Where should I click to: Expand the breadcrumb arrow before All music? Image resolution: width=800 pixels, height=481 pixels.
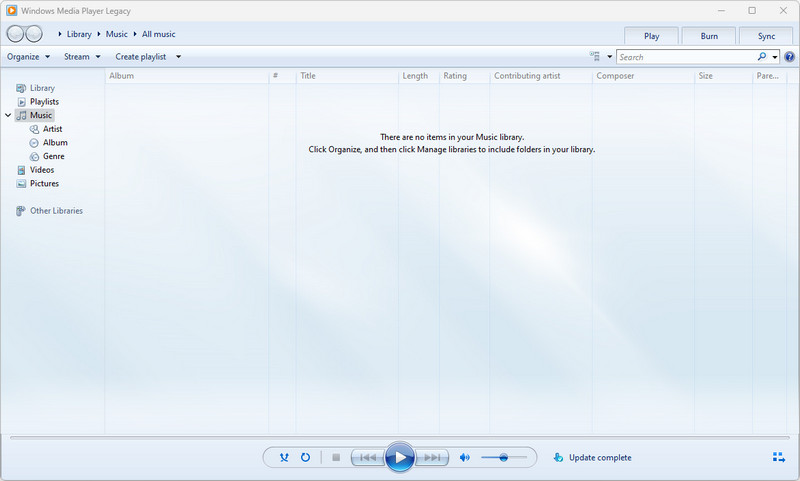point(135,34)
